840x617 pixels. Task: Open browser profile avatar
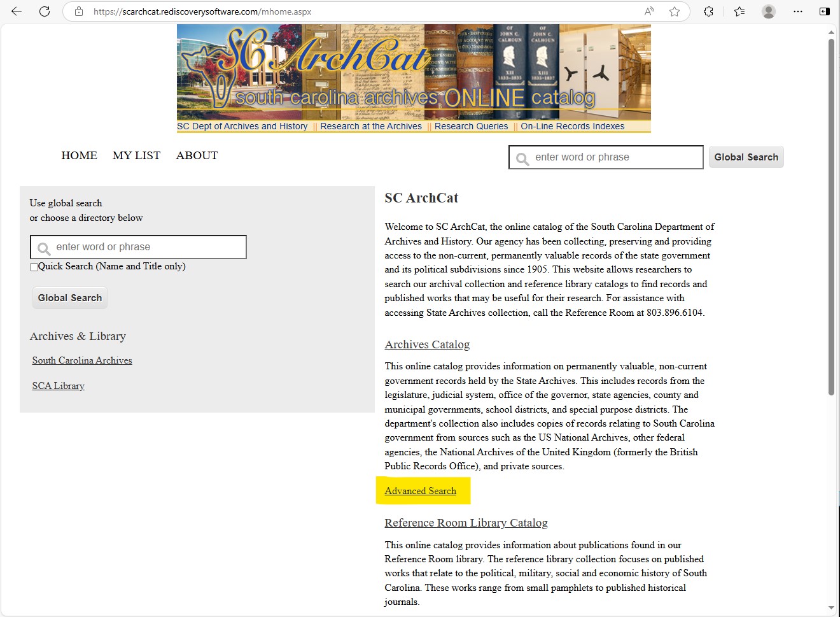(x=769, y=11)
